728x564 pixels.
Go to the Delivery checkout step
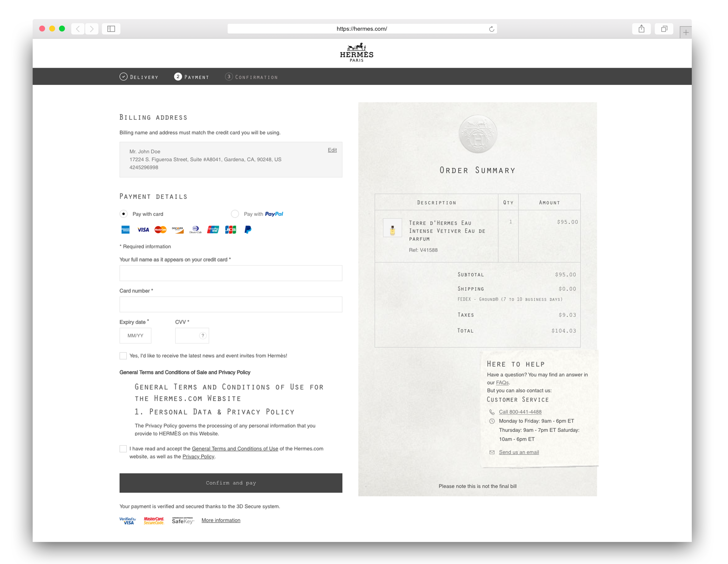click(x=139, y=77)
